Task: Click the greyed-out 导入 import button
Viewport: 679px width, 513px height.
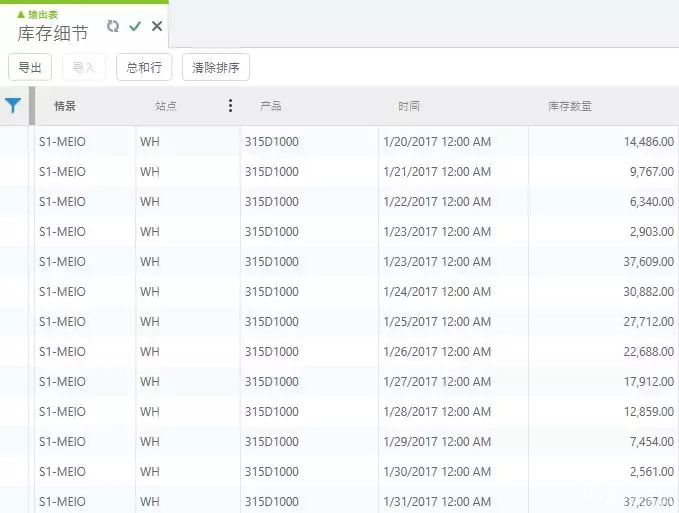Action: tap(84, 67)
